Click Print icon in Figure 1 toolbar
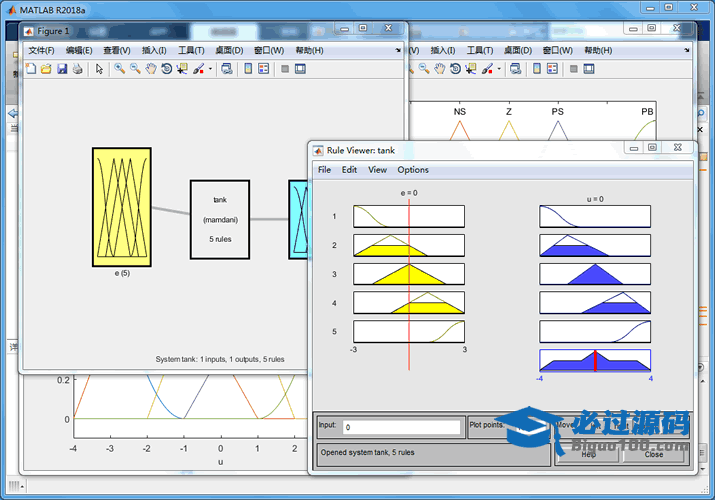Viewport: 715px width, 500px height. [78, 69]
